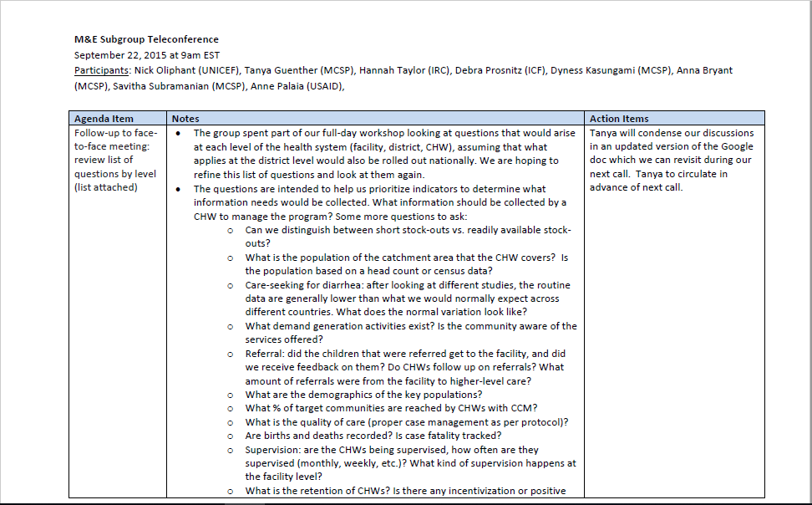Click participant name 'Debra Prosnitz (ICF)'
The height and width of the screenshot is (505, 812).
(500, 70)
